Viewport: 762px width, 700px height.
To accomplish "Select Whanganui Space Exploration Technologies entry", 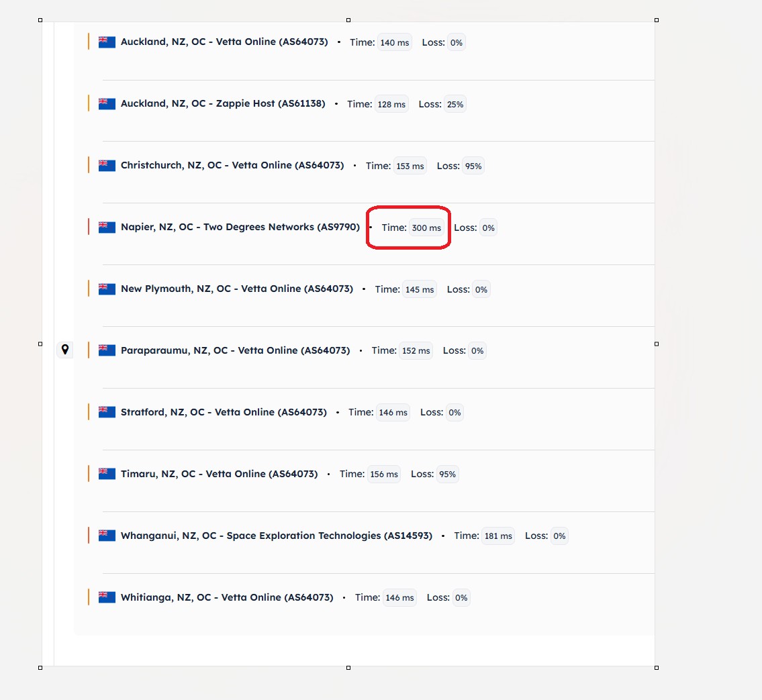I will point(276,536).
